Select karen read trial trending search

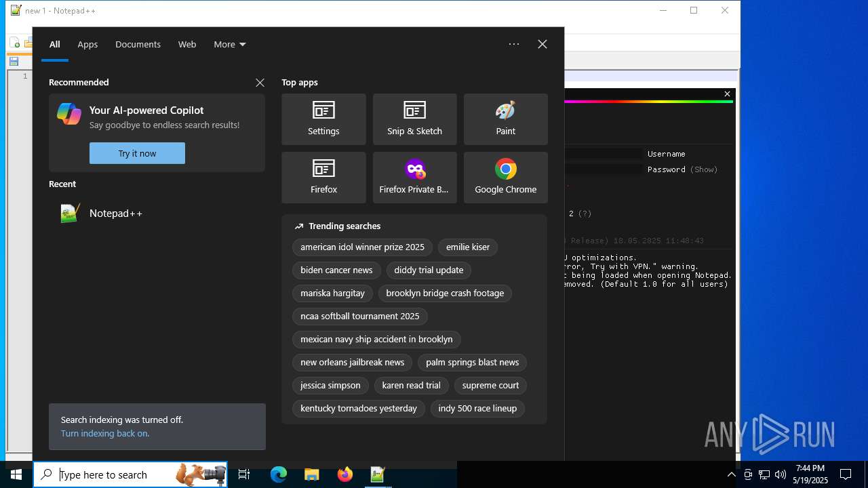pos(411,386)
